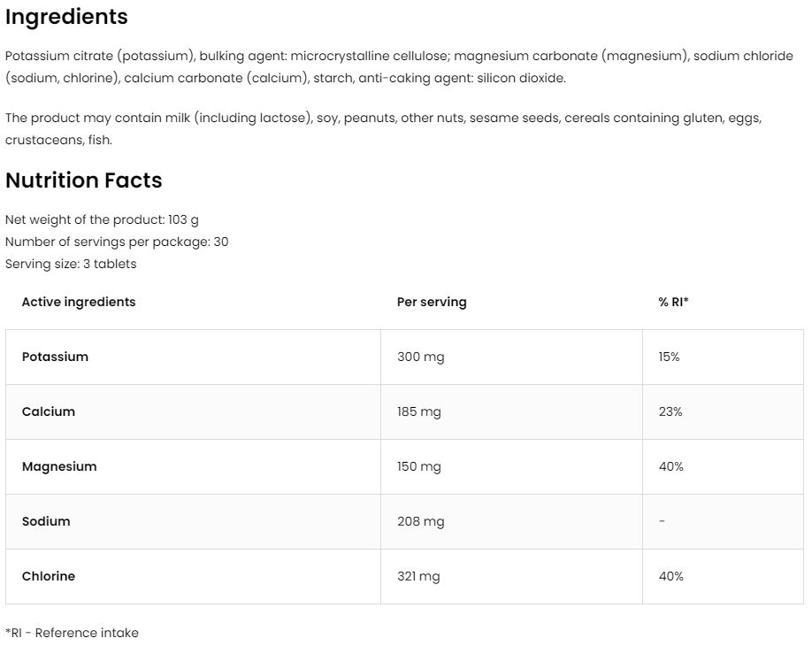Click the RI - Reference intake footnote
This screenshot has width=812, height=646.
tap(72, 633)
